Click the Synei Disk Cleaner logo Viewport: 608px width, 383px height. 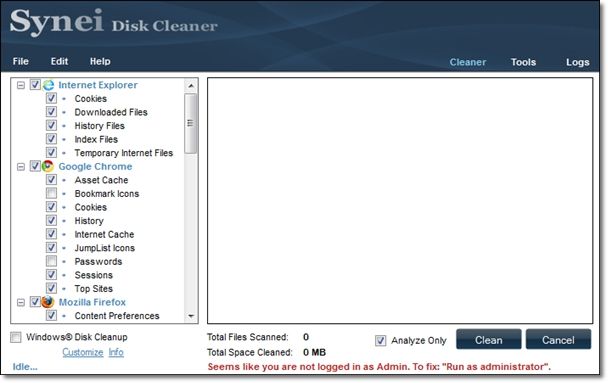[114, 22]
